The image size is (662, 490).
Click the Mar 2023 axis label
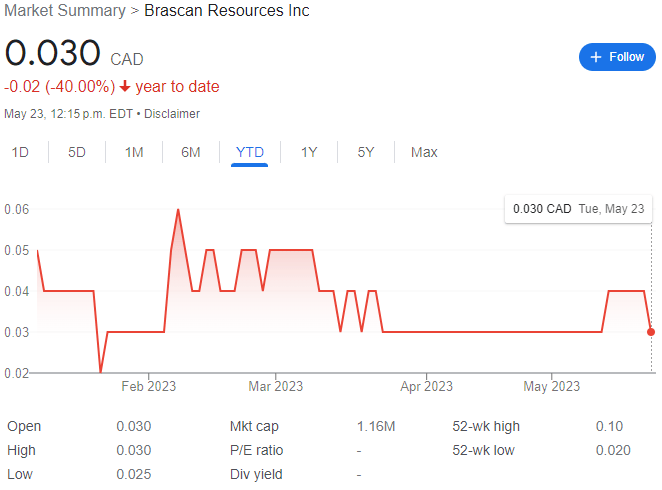click(x=276, y=386)
